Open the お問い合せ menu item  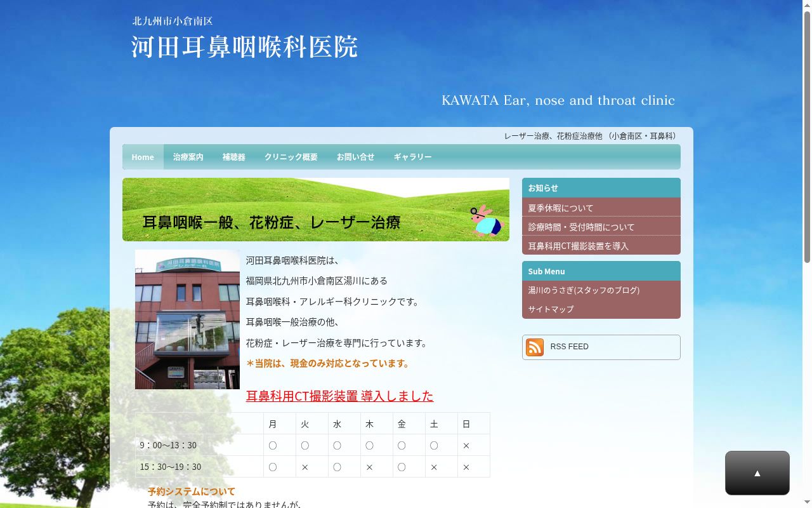pos(355,157)
